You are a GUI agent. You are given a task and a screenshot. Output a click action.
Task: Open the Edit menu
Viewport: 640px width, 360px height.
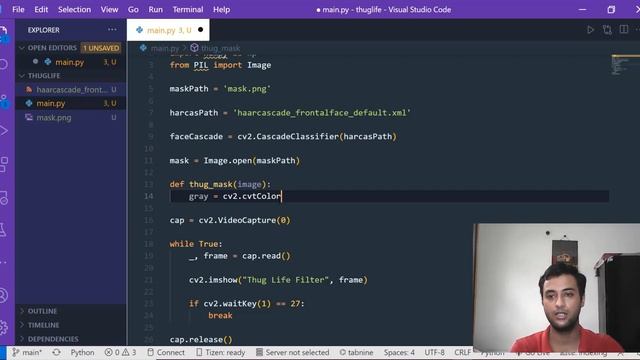click(x=41, y=9)
